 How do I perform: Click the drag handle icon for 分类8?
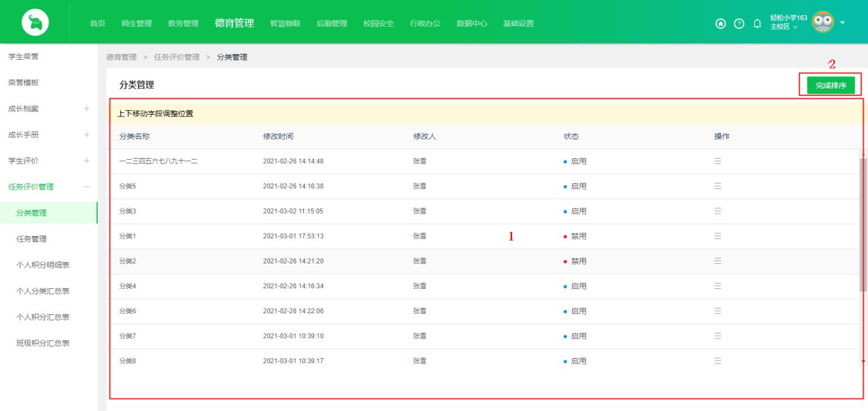point(718,360)
